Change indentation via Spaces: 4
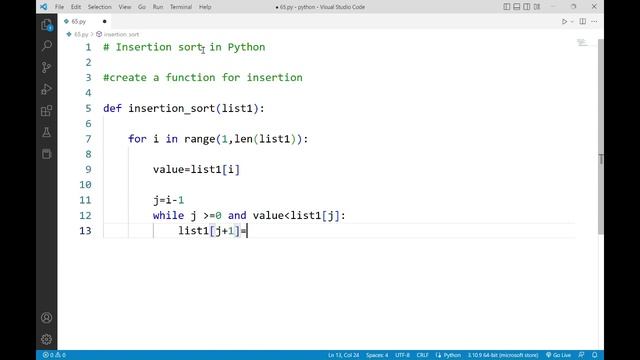 (x=377, y=355)
